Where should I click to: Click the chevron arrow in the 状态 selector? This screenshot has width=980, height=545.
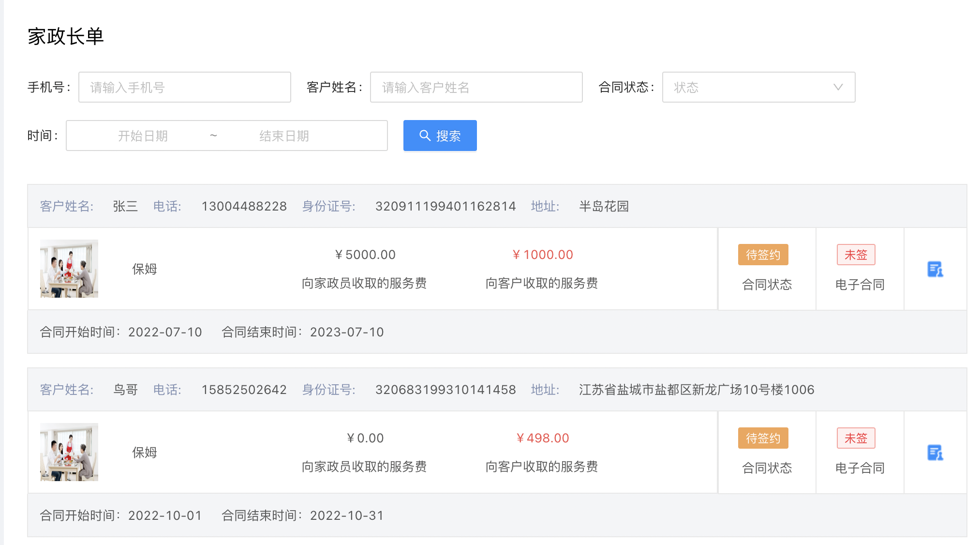[838, 87]
